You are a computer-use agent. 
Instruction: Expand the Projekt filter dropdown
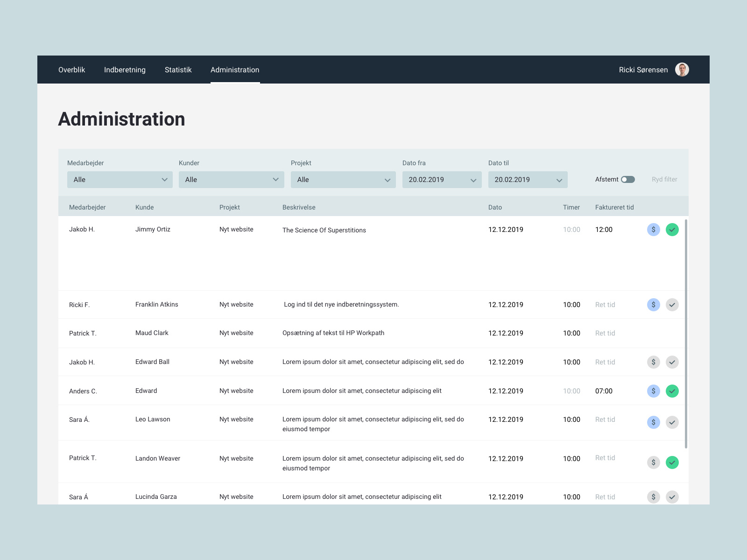click(343, 180)
